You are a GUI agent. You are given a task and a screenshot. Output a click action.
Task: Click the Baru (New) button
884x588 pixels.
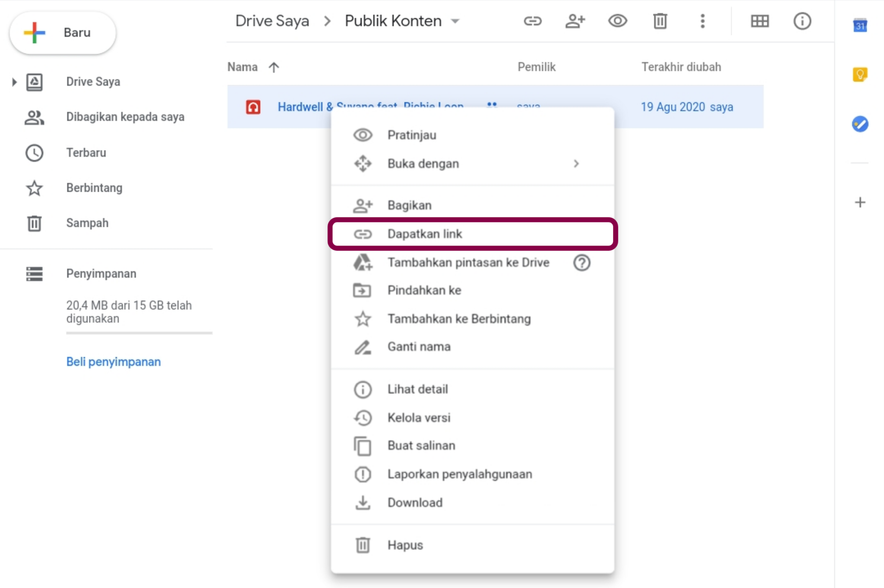coord(63,33)
